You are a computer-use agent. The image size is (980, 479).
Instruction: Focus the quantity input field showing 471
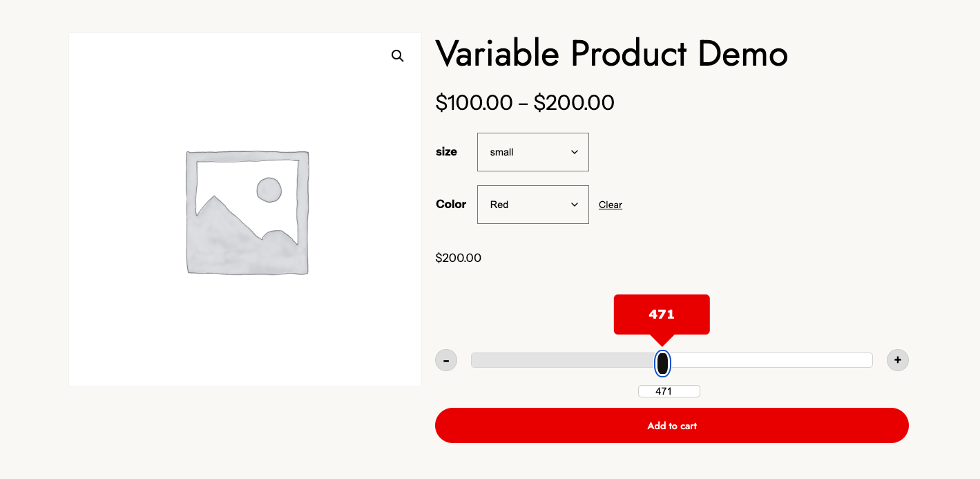point(669,391)
